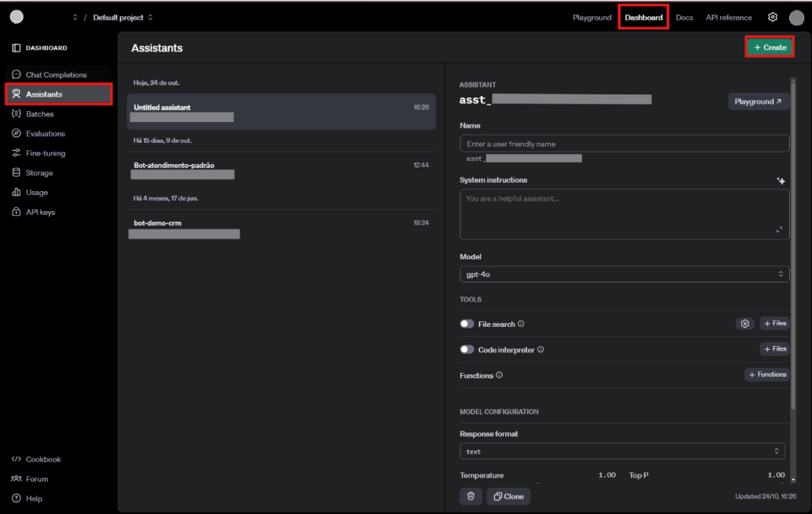Open the user profile avatar
The width and height of the screenshot is (812, 514).
(796, 17)
